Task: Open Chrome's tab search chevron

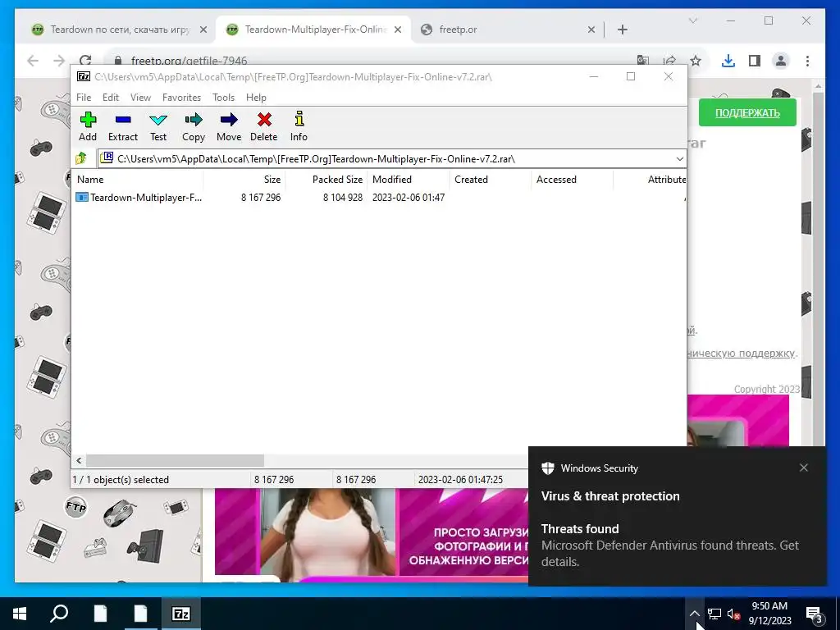Action: [x=692, y=21]
